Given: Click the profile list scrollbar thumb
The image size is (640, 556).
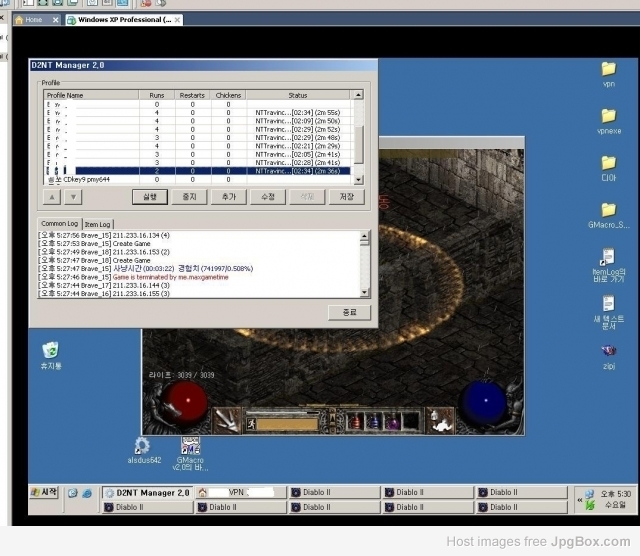Looking at the screenshot, I should pos(358,145).
